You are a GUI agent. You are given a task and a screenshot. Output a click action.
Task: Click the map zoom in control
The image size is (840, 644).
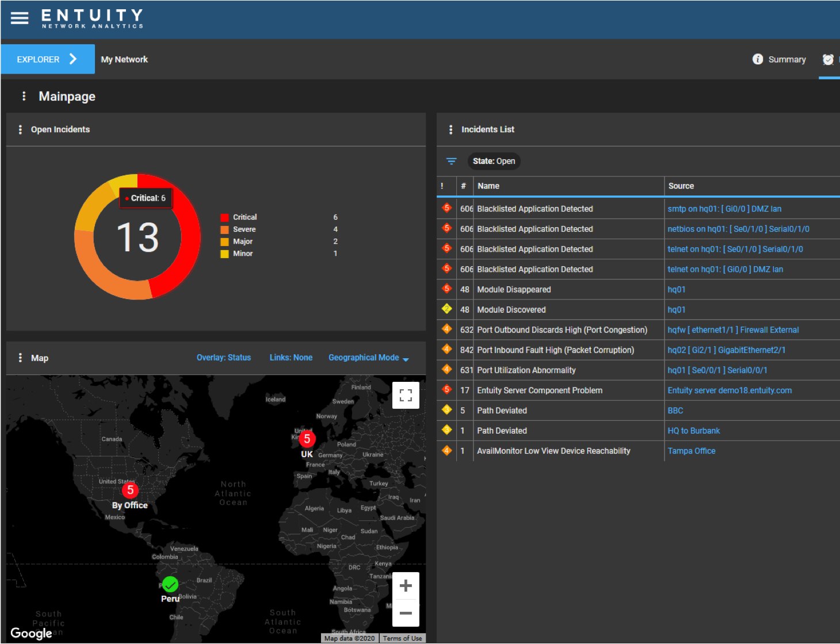[x=406, y=585]
